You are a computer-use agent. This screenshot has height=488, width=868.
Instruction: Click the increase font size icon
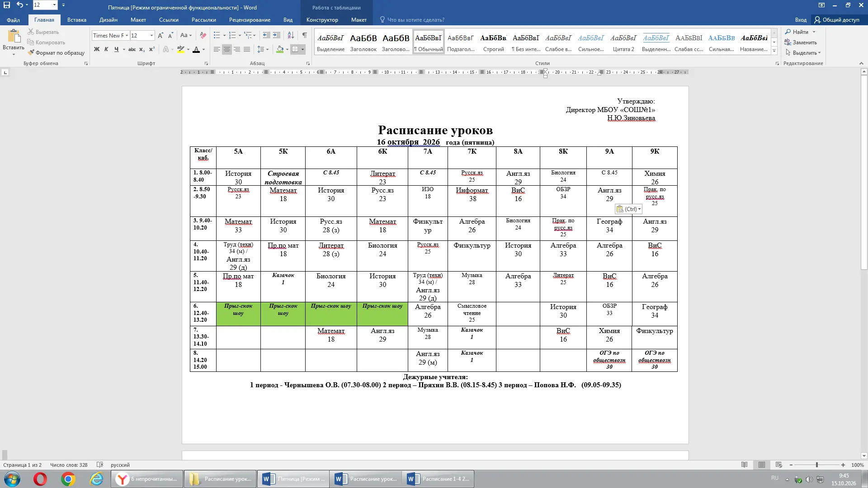click(x=160, y=35)
